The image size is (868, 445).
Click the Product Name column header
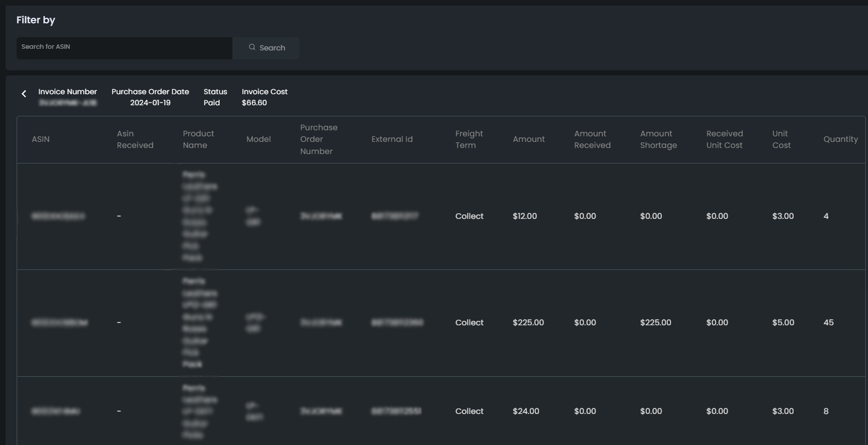199,139
